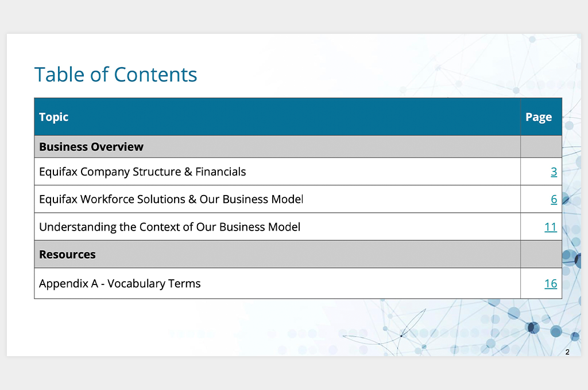The height and width of the screenshot is (390, 588).
Task: Select the Table of Contents title
Action: pos(115,75)
